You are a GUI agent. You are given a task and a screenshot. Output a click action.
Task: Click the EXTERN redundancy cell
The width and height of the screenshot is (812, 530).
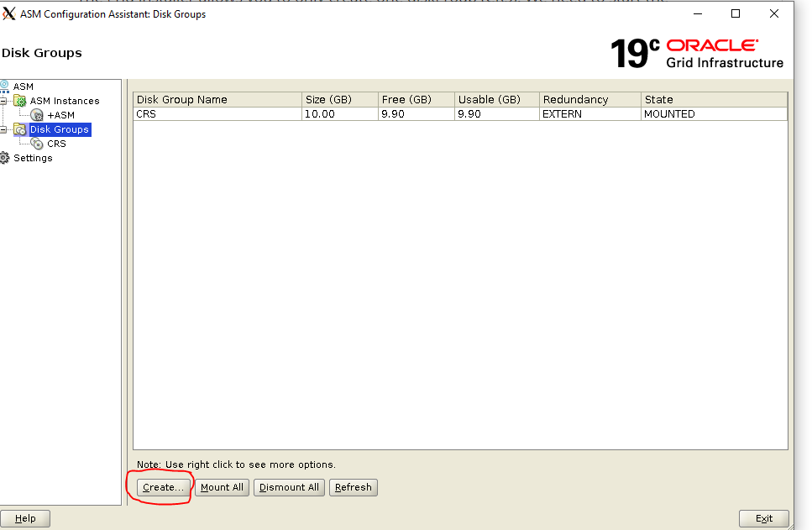click(x=590, y=114)
